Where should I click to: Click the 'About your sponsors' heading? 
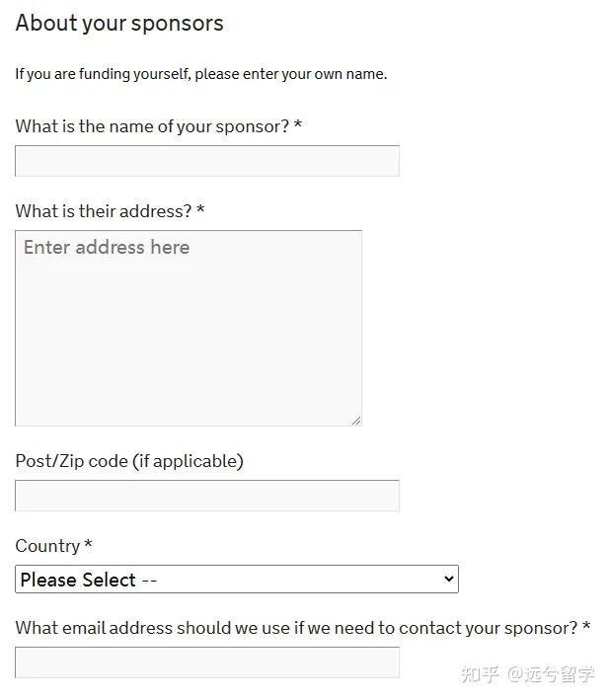point(119,23)
